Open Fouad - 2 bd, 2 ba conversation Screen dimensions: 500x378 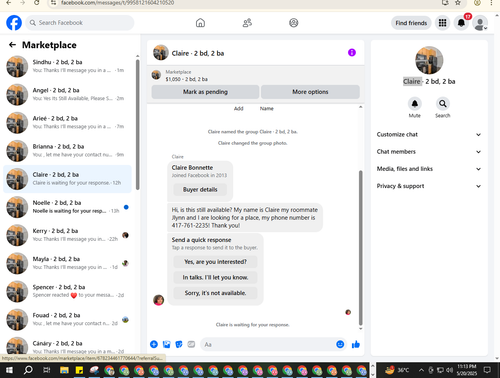coord(67,319)
